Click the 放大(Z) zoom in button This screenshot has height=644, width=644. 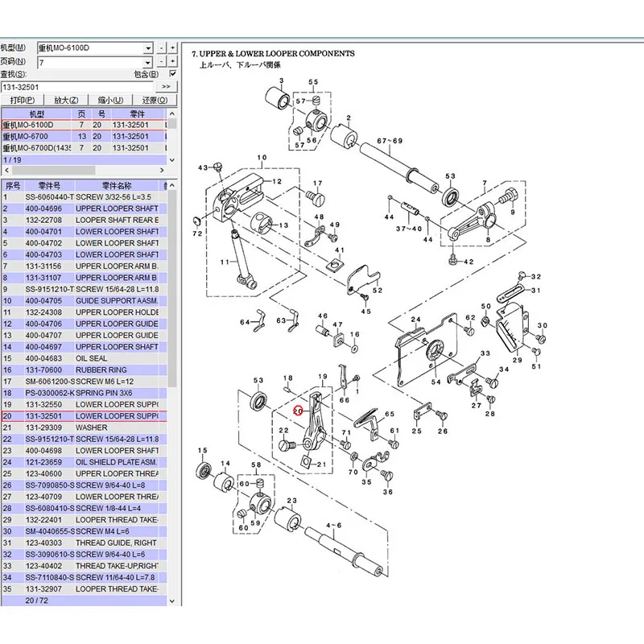(66, 100)
